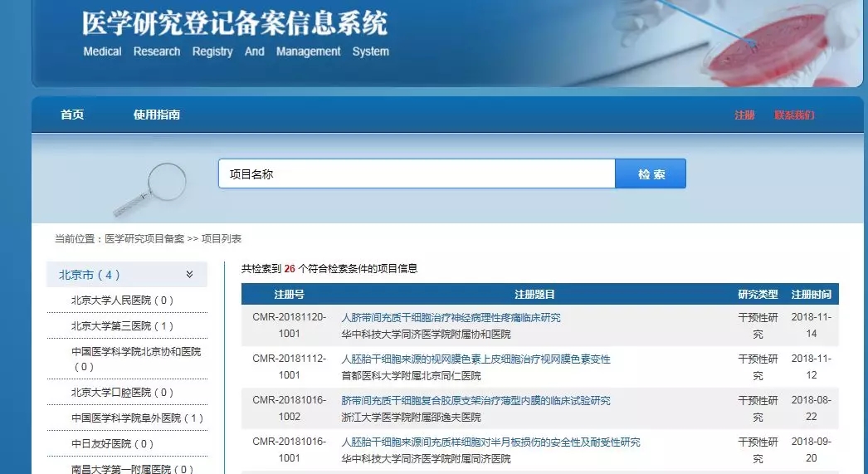Image resolution: width=868 pixels, height=474 pixels.
Task: Click registration number CMR-20181112-1001
Action: [289, 367]
